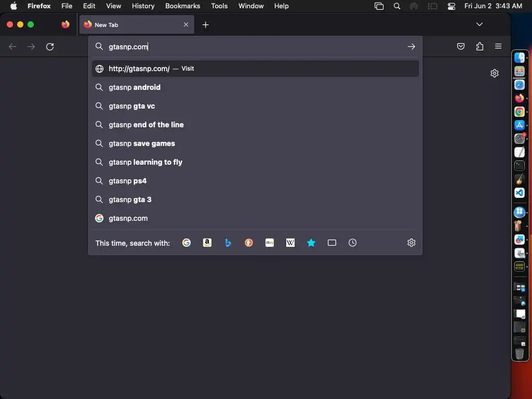The height and width of the screenshot is (399, 532).
Task: Search bookmarks using the star icon
Action: pos(311,243)
